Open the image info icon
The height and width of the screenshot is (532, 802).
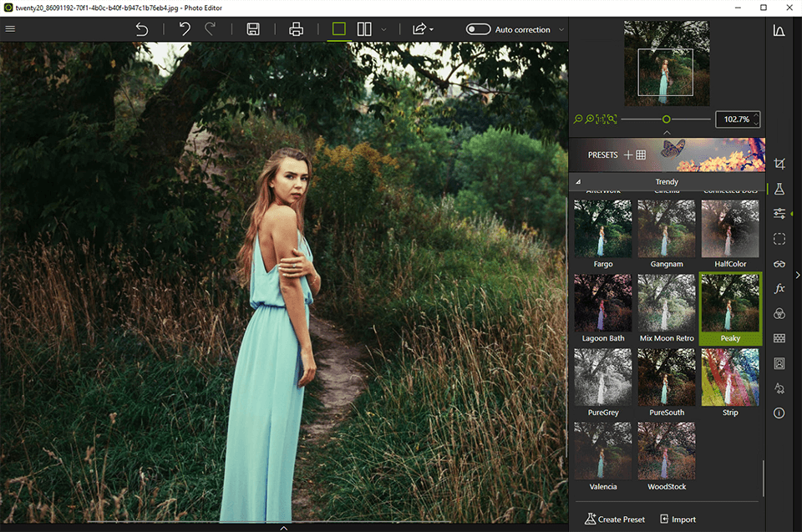(x=779, y=413)
